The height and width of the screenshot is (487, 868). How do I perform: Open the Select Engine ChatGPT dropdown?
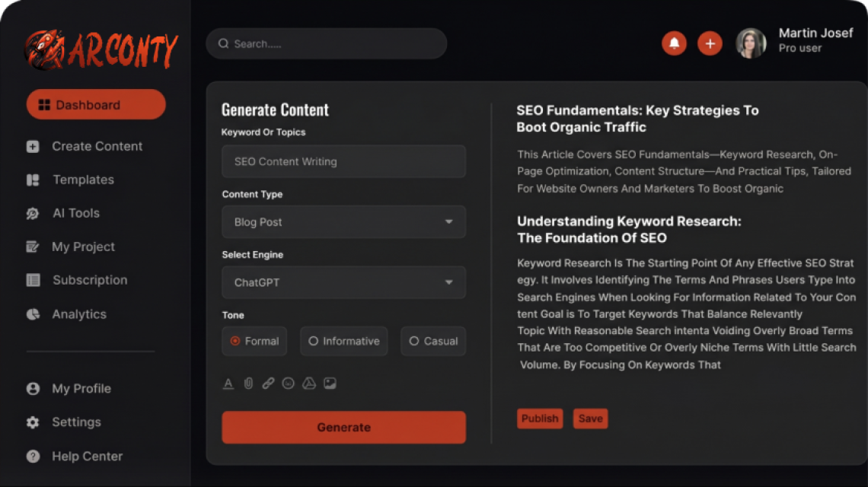pos(343,282)
